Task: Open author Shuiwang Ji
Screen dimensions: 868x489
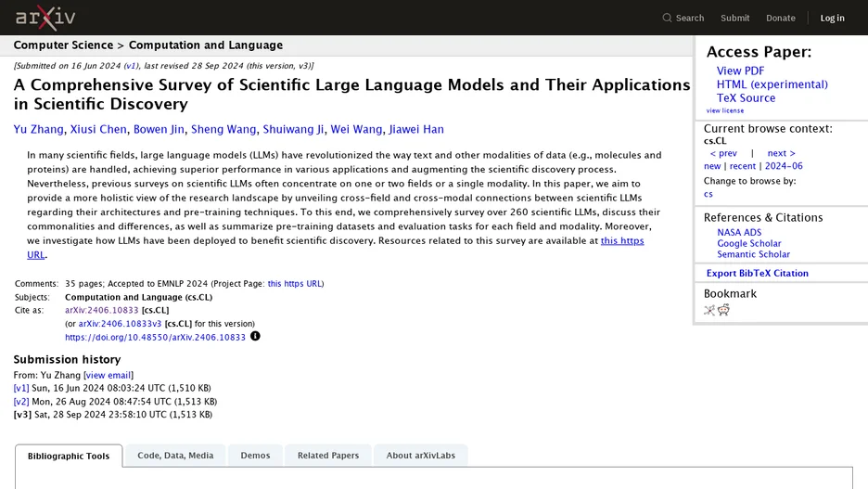Action: pos(293,129)
